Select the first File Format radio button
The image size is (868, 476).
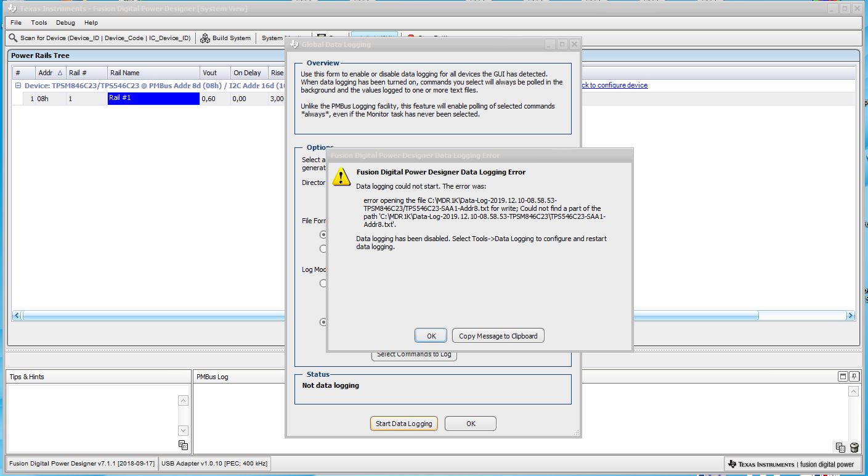[323, 234]
